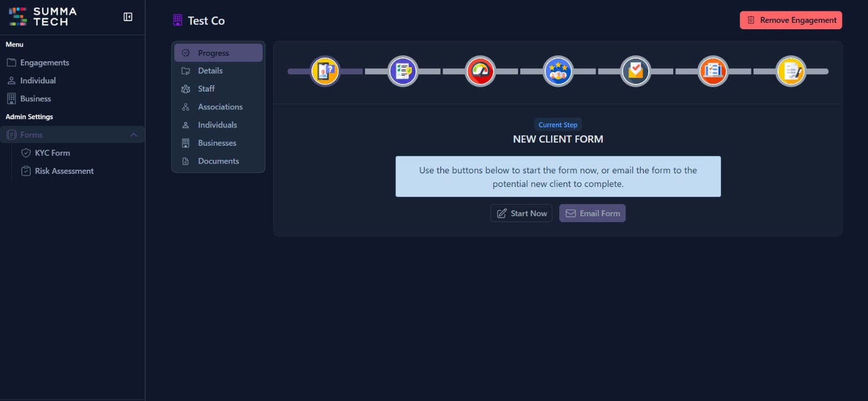Switch to the Businesses tab
Viewport: 868px width, 401px height.
[x=218, y=143]
